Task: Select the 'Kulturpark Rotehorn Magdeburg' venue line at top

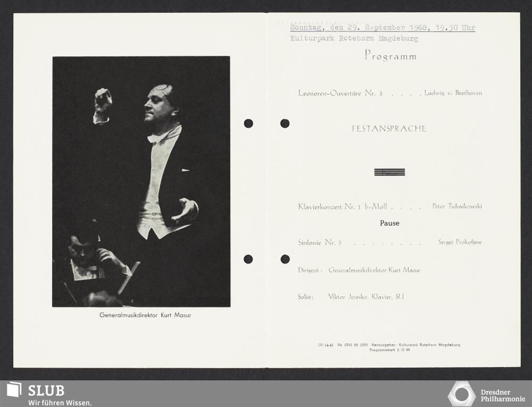Action: pyautogui.click(x=354, y=39)
